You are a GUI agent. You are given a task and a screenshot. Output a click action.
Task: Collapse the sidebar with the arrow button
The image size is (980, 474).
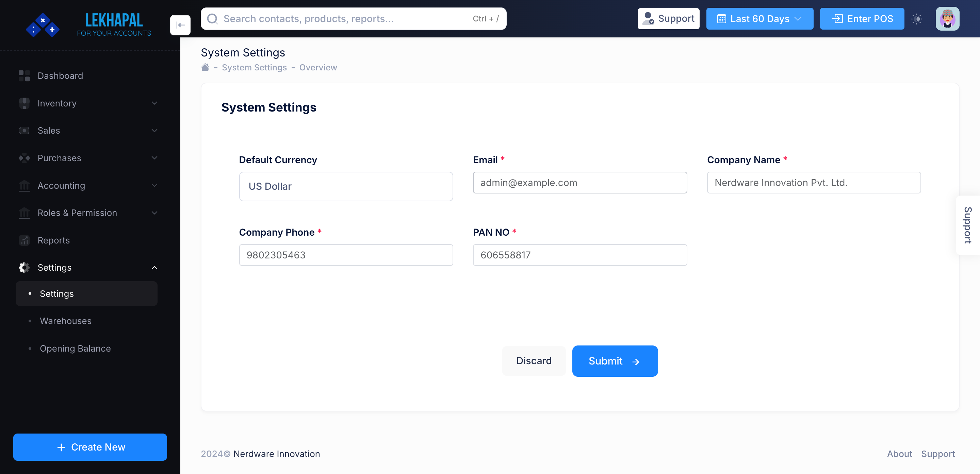click(180, 25)
